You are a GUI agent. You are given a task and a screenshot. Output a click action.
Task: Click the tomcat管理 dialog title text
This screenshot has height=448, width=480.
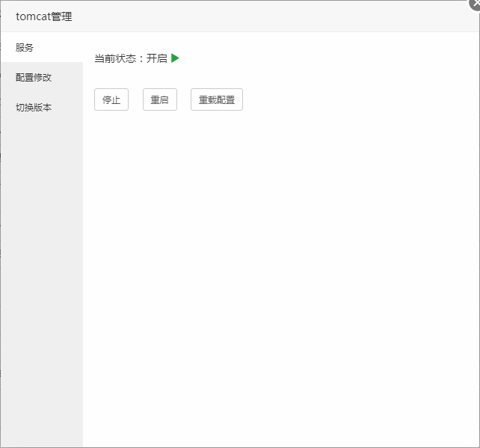coord(44,16)
